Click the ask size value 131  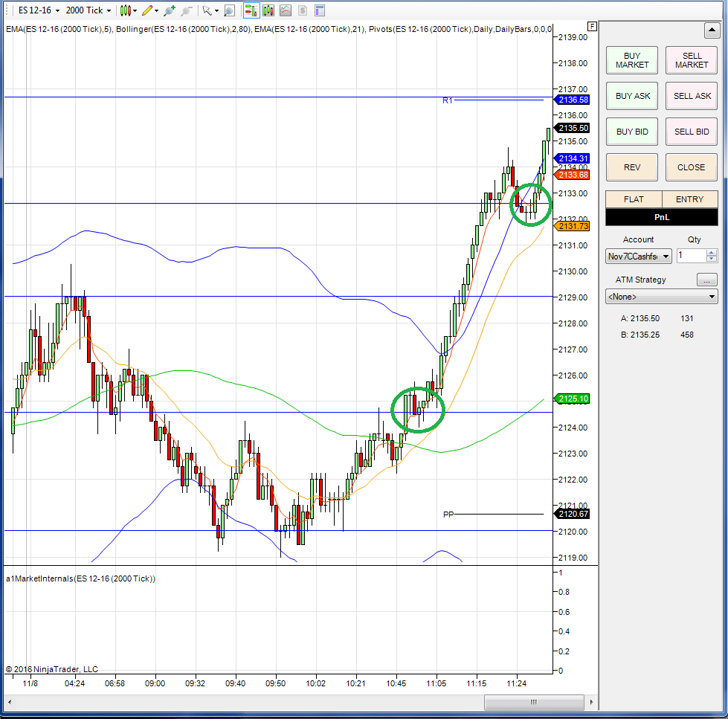[x=686, y=318]
